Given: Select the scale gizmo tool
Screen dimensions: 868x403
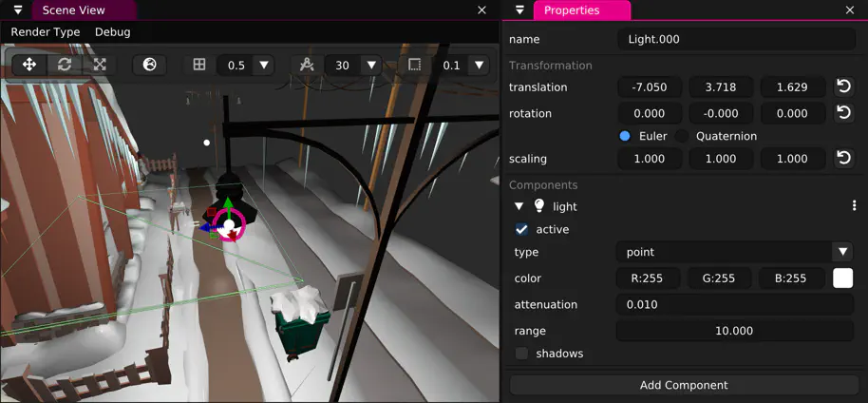Looking at the screenshot, I should (x=100, y=65).
